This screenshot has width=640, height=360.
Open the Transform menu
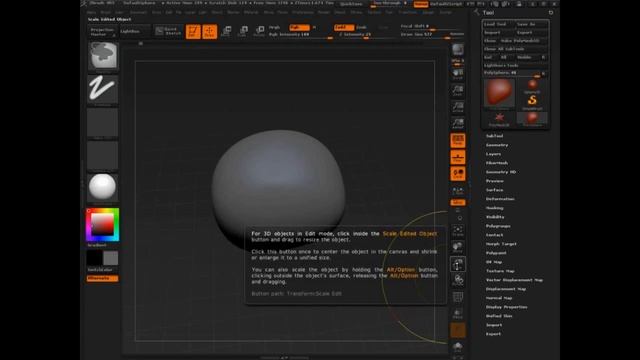[407, 12]
